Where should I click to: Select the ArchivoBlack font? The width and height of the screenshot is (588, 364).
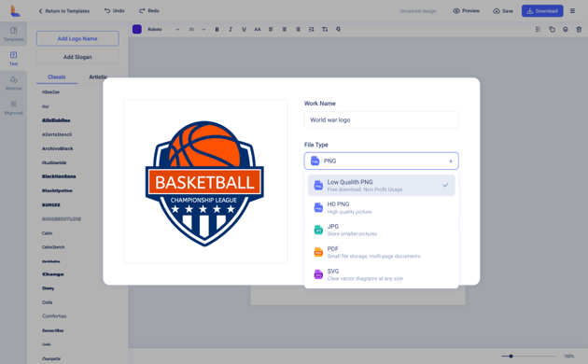pos(57,148)
